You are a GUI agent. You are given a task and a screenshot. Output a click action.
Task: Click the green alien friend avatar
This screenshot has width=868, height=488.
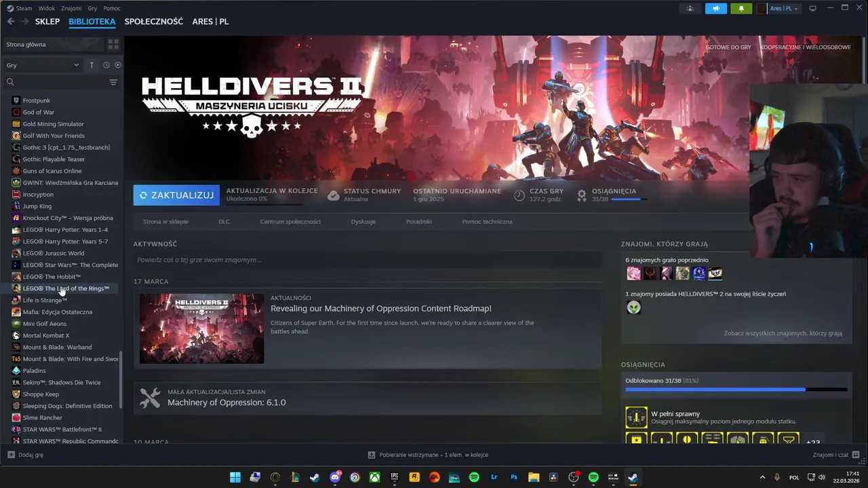pyautogui.click(x=633, y=308)
